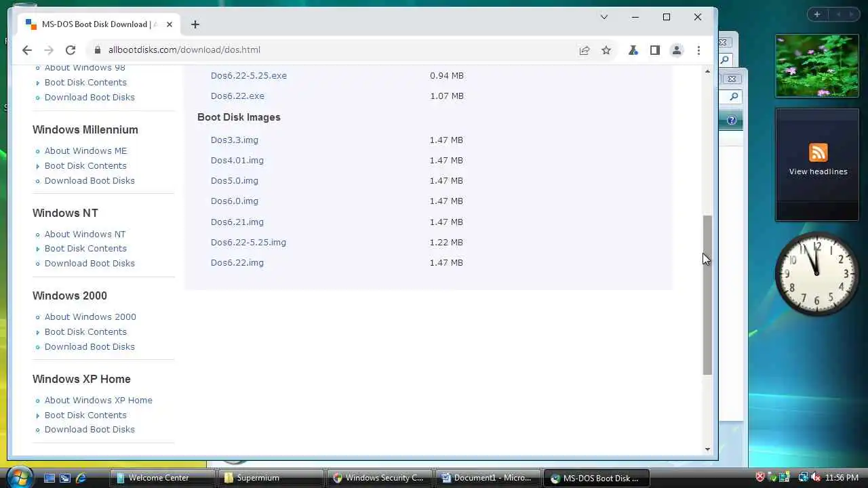Go back to the previous page
The width and height of the screenshot is (868, 488).
pyautogui.click(x=26, y=50)
